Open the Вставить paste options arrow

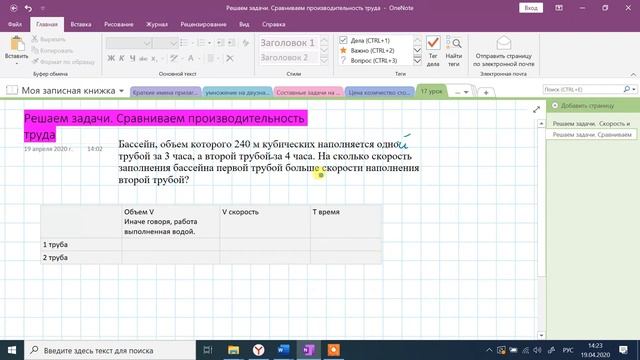(17, 63)
